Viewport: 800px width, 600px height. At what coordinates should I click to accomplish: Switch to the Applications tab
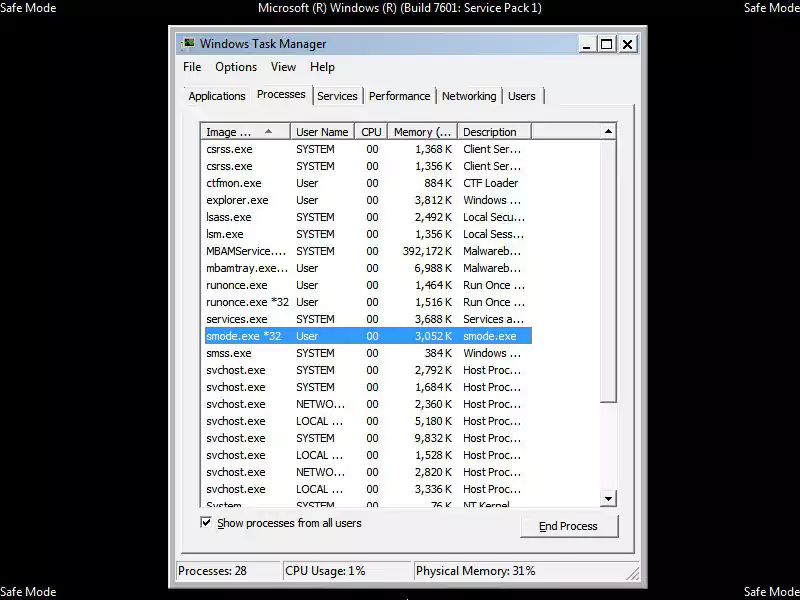tap(217, 96)
